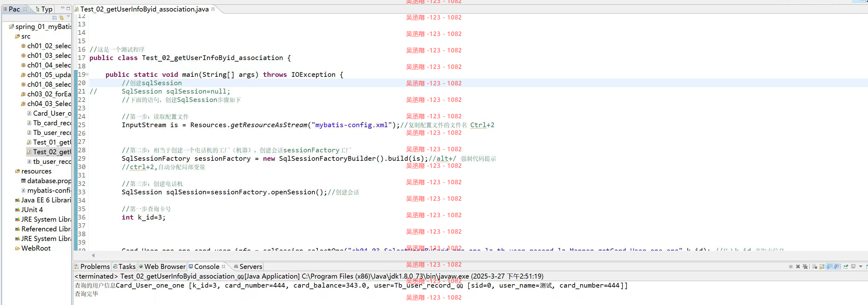This screenshot has width=868, height=305.
Task: Select the mybatis-config file in the tree
Action: click(46, 190)
